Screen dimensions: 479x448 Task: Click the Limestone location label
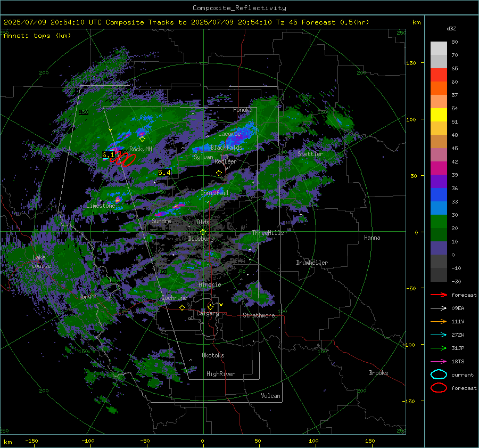point(101,206)
